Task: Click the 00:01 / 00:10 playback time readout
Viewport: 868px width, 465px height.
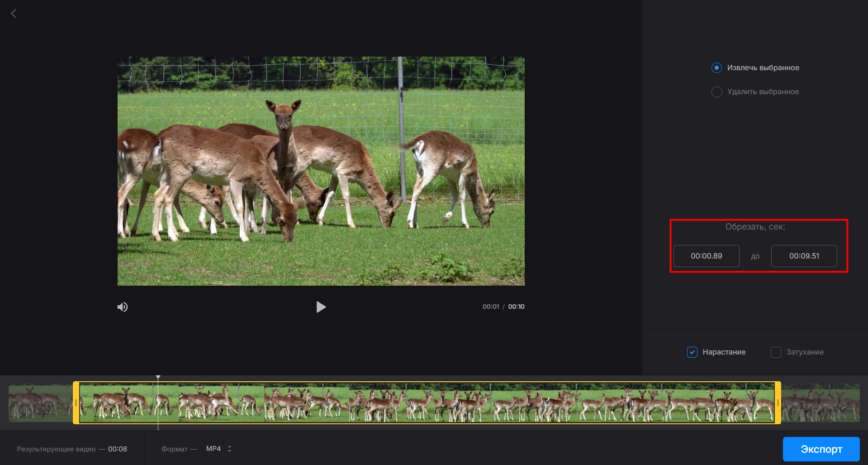Action: tap(503, 307)
